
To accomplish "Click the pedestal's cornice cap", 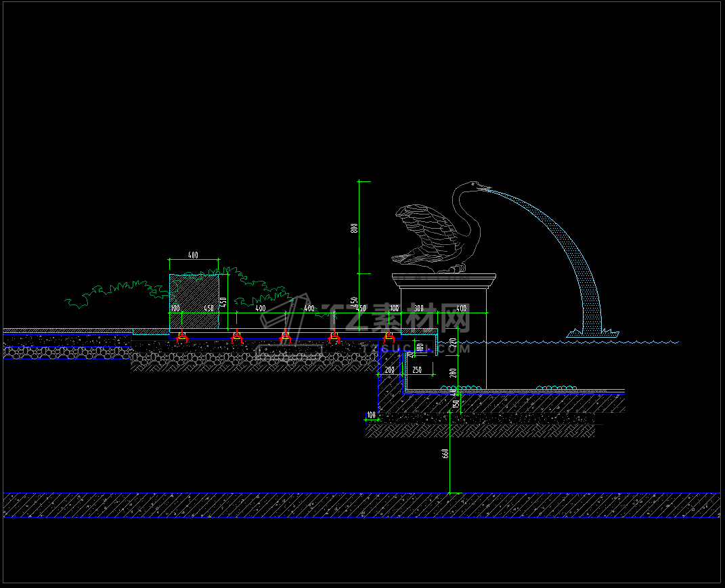I will click(x=444, y=280).
